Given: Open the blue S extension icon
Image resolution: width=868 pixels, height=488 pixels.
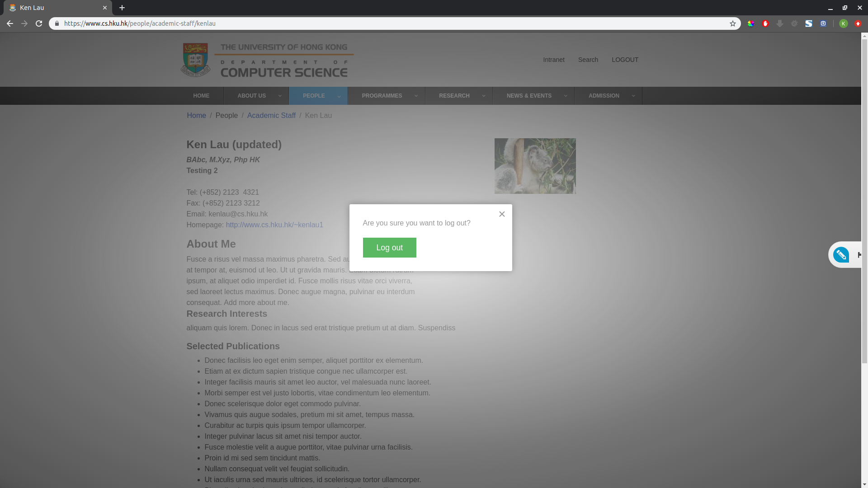Looking at the screenshot, I should pyautogui.click(x=809, y=23).
